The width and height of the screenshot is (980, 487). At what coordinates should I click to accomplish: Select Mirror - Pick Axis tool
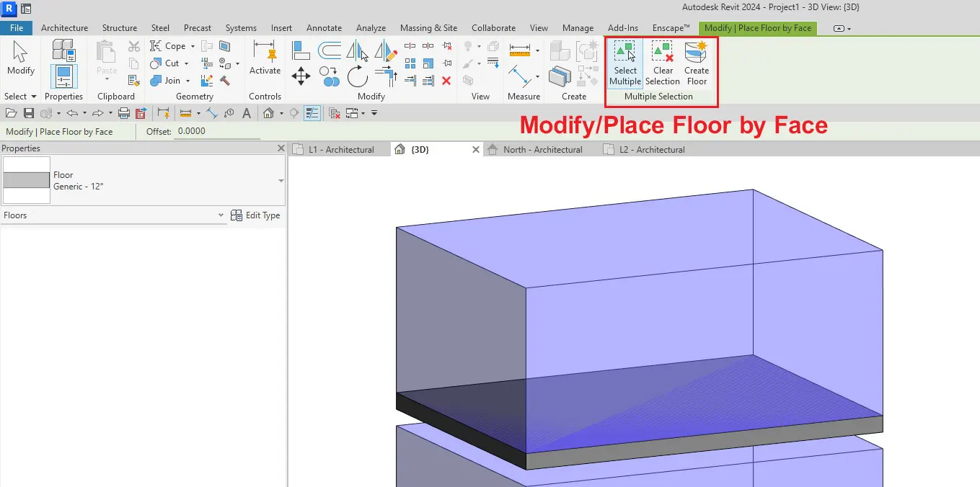click(358, 50)
